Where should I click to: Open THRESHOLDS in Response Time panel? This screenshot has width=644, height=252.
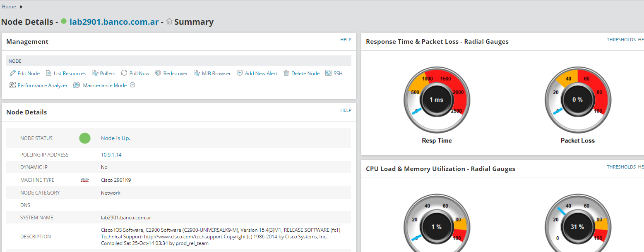click(621, 40)
